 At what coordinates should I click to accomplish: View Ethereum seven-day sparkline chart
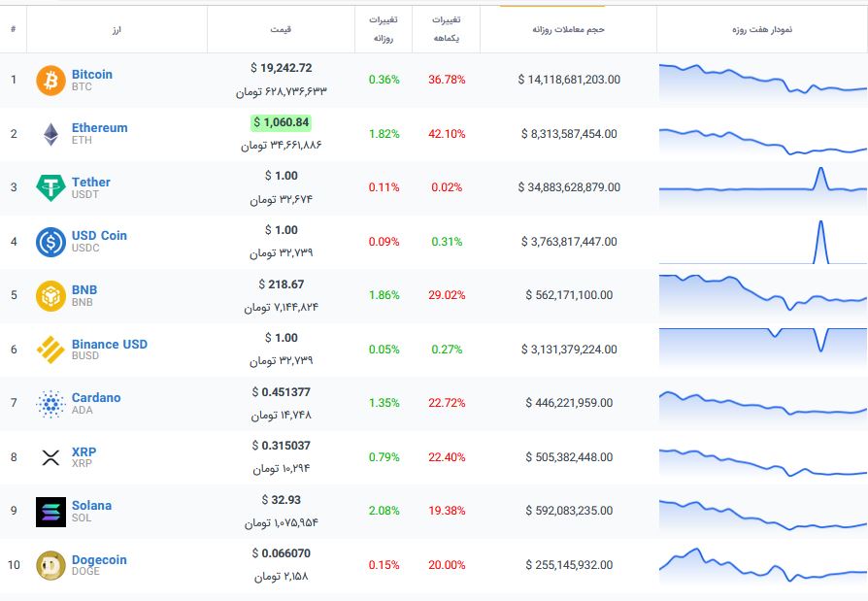coord(763,141)
